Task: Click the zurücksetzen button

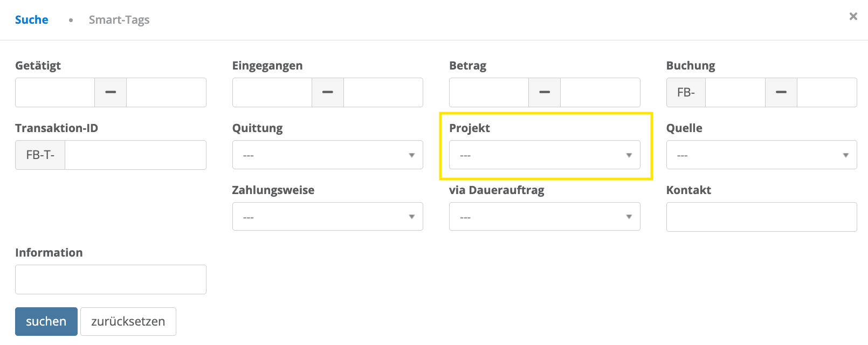Action: 128,321
